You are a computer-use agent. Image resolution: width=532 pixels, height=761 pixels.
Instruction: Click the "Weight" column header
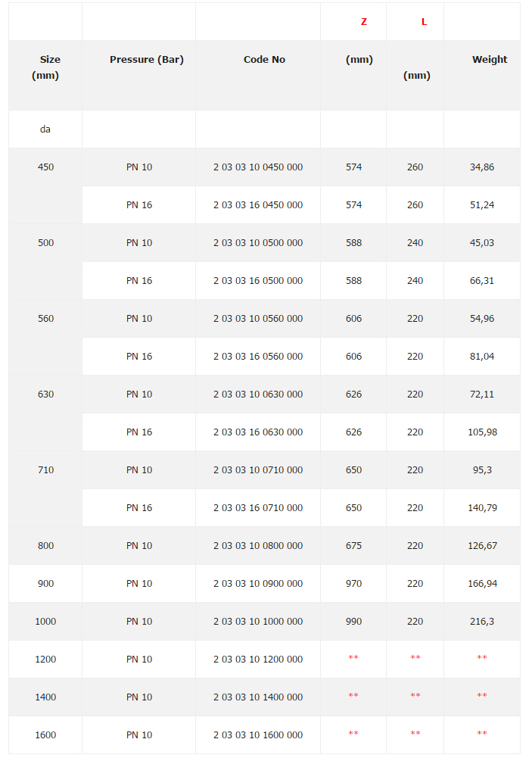pyautogui.click(x=490, y=60)
